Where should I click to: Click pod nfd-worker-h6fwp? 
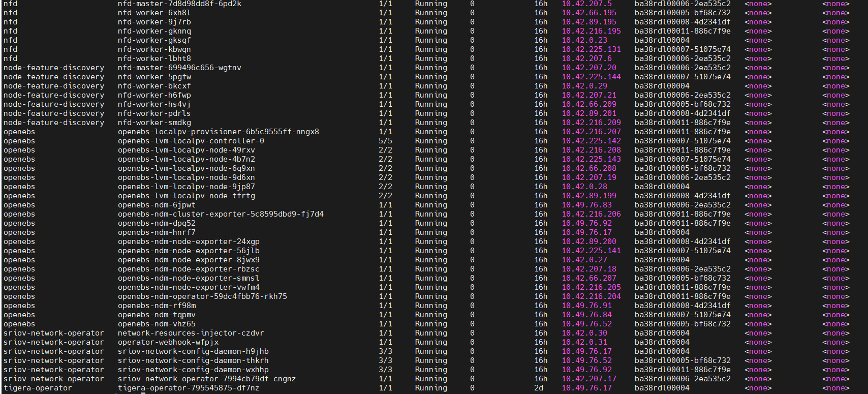pyautogui.click(x=154, y=95)
